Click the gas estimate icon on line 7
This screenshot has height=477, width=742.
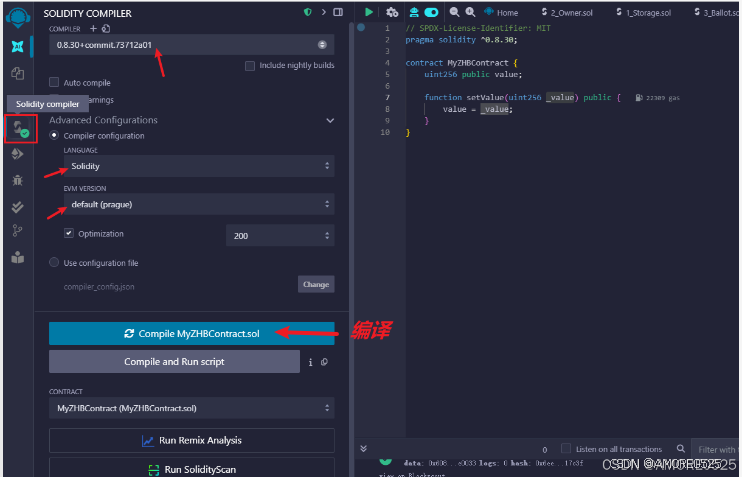[x=639, y=98]
